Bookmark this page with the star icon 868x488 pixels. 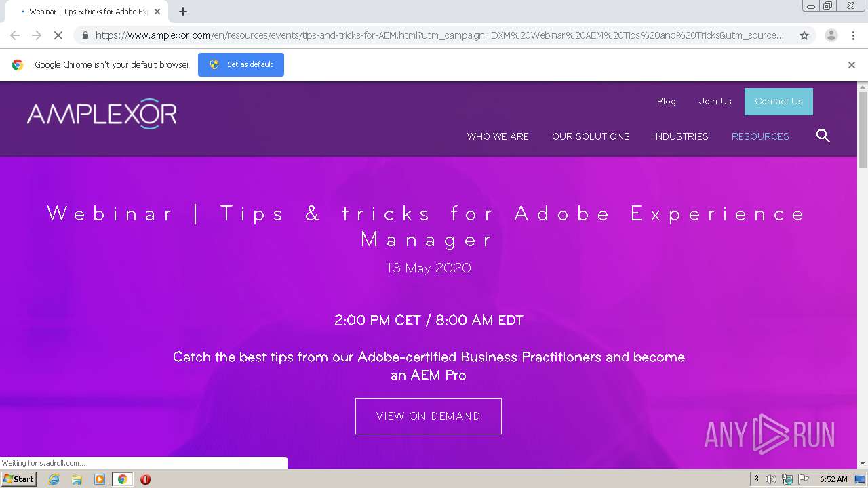coord(804,35)
